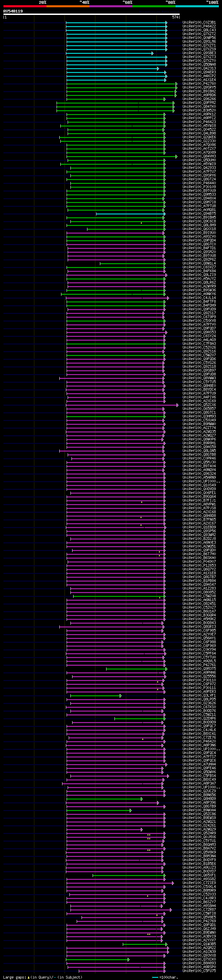Select UniRef100_Q9FUD8 label
Screen dimensions: 222x980
[x=199, y=374]
